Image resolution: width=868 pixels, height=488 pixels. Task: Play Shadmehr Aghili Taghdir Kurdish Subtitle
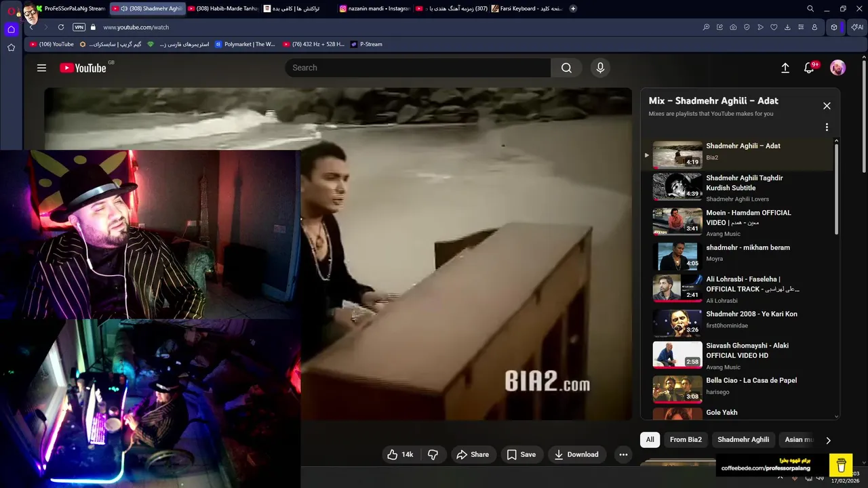[738, 188]
